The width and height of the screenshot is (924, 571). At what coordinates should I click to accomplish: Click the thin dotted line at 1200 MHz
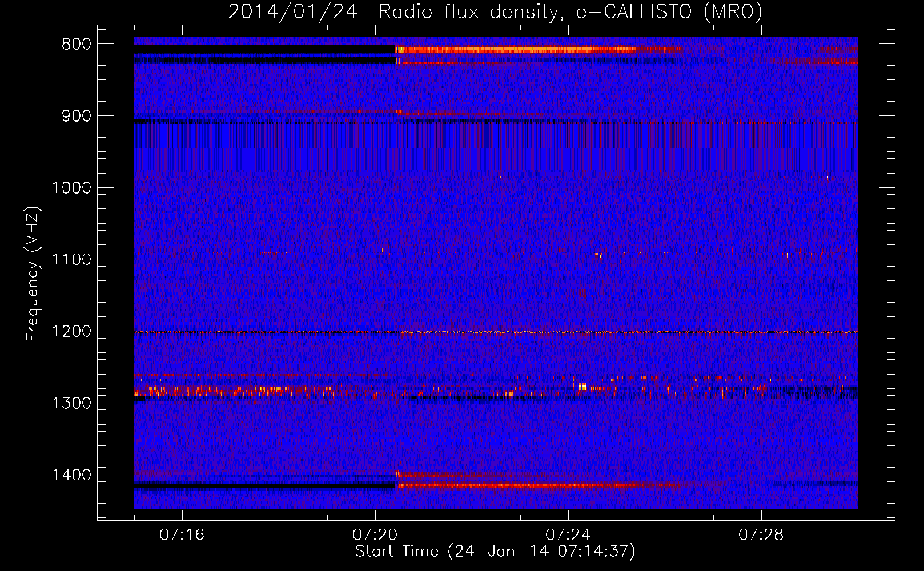pyautogui.click(x=496, y=332)
